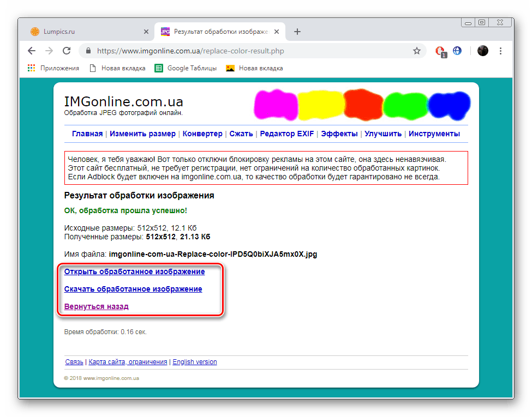Click the ОК, обработка прошла успешно message

click(125, 210)
